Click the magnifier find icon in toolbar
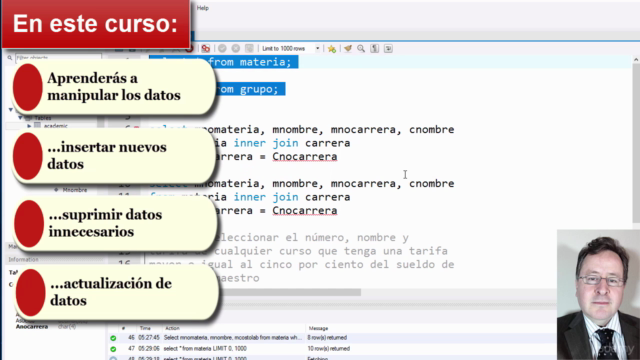Screen dimensions: 640x360 point(361,49)
